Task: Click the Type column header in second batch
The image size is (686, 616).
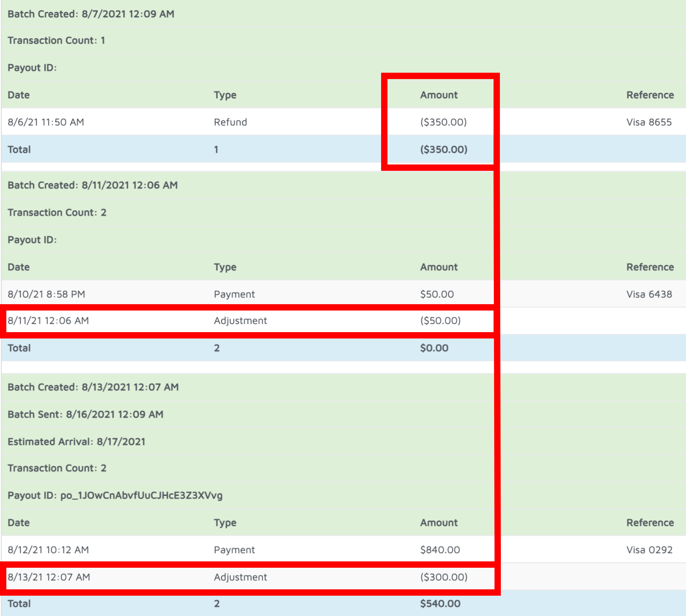Action: [225, 267]
